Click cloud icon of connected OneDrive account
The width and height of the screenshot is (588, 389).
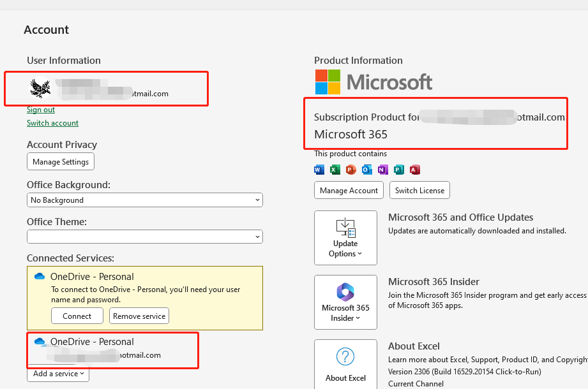click(40, 341)
